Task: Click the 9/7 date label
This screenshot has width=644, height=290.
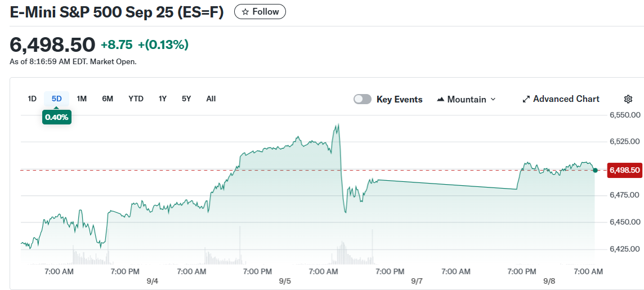Action: [417, 282]
